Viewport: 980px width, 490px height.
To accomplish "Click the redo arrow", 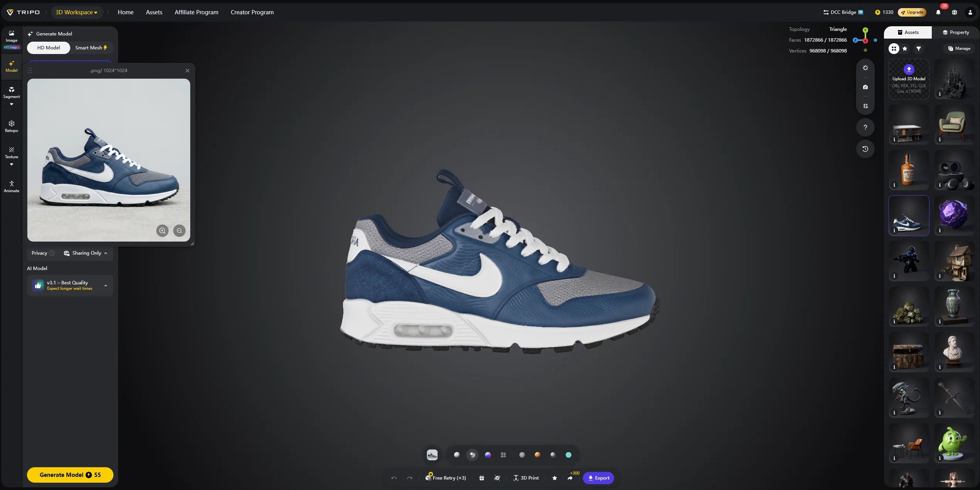I will point(410,478).
